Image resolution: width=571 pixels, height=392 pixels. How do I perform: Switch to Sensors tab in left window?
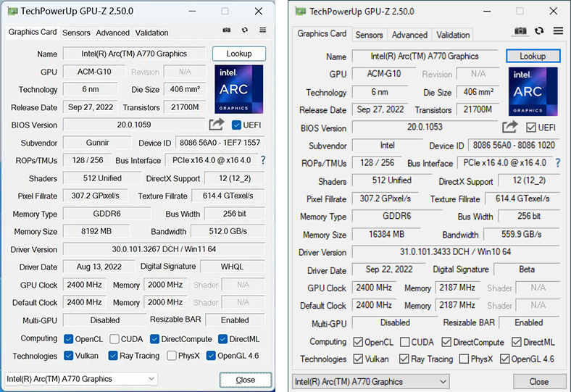tap(76, 33)
